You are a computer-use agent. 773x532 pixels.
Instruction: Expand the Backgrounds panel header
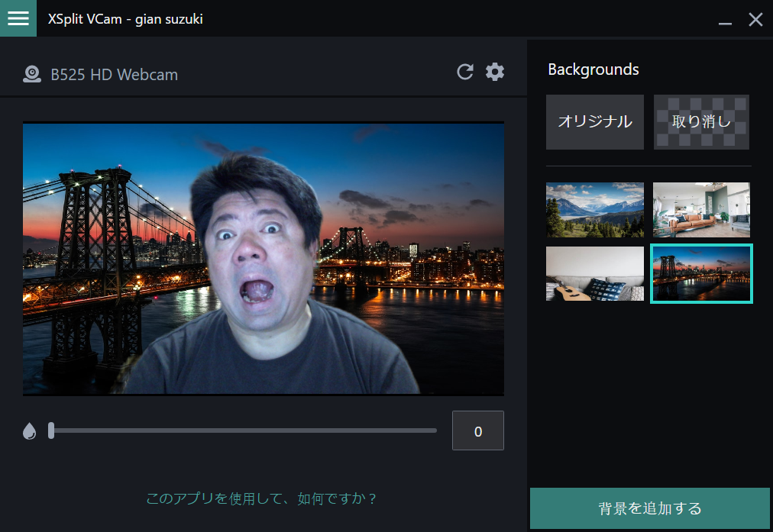(x=593, y=69)
